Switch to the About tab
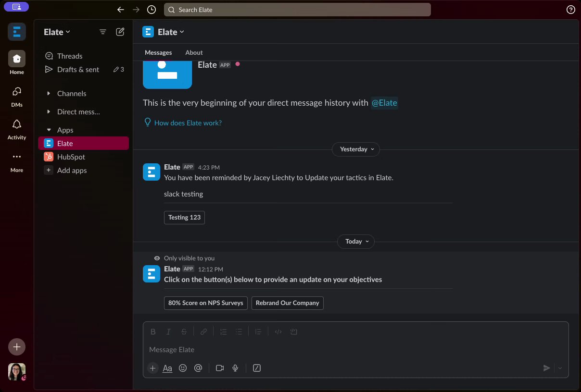The width and height of the screenshot is (581, 392). point(194,53)
